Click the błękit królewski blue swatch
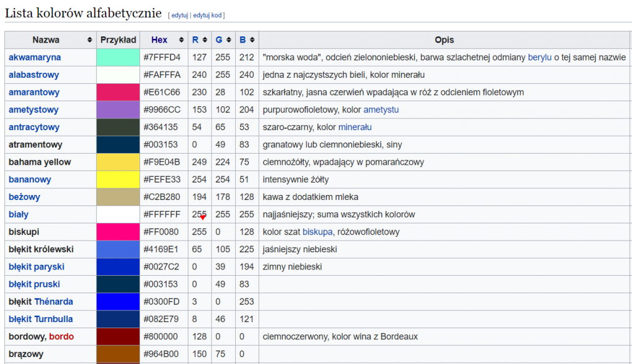632x364 pixels. tap(118, 249)
